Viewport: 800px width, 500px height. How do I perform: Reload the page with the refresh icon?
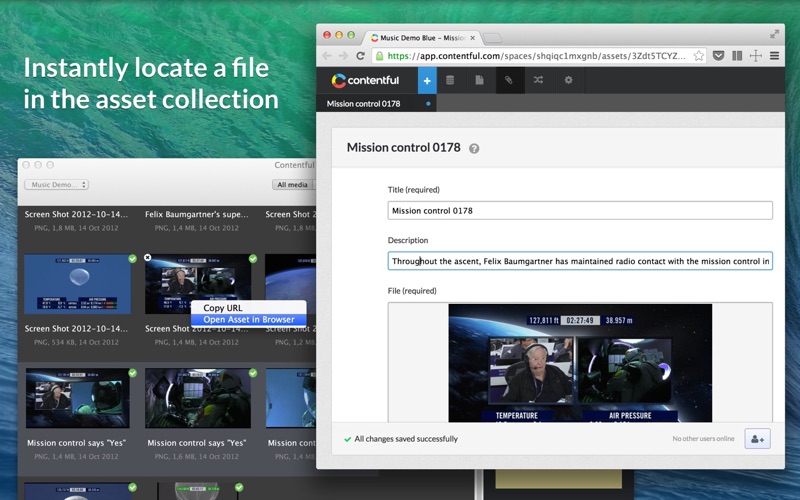click(360, 56)
